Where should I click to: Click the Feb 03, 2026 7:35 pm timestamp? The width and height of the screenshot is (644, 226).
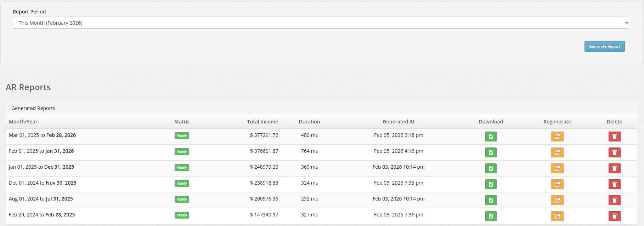coord(399,183)
